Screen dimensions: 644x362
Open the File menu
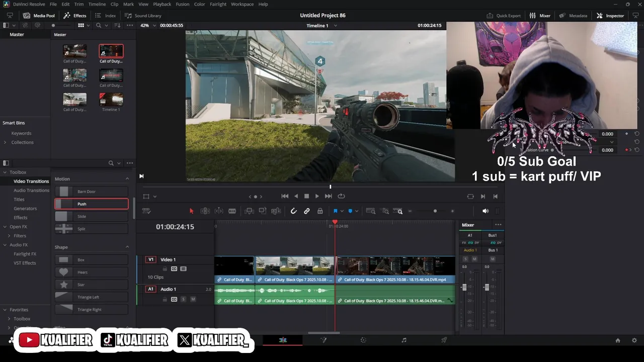[53, 4]
